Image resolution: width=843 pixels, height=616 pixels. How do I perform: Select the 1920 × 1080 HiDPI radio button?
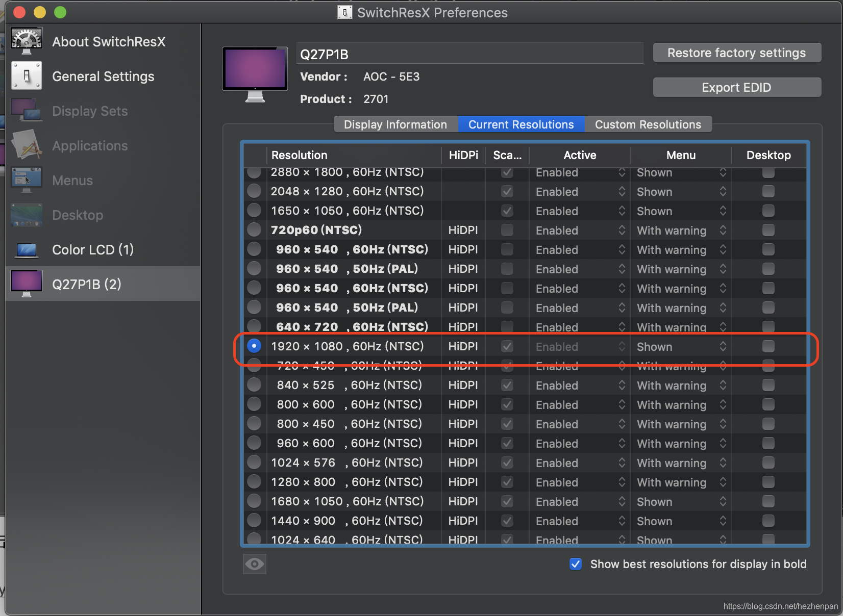(254, 346)
